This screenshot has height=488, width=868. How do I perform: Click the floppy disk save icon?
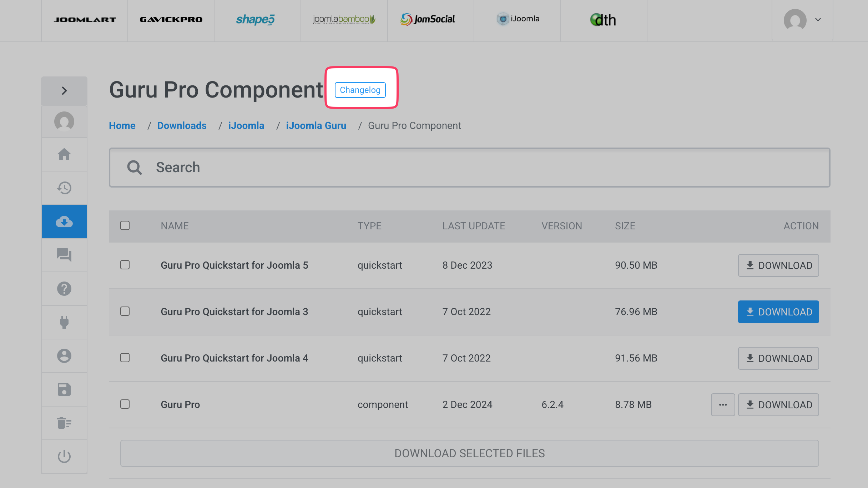(64, 389)
